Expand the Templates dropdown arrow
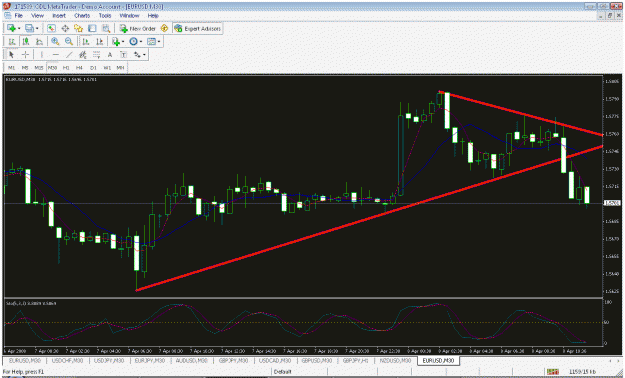This screenshot has height=378, width=625. tap(159, 41)
